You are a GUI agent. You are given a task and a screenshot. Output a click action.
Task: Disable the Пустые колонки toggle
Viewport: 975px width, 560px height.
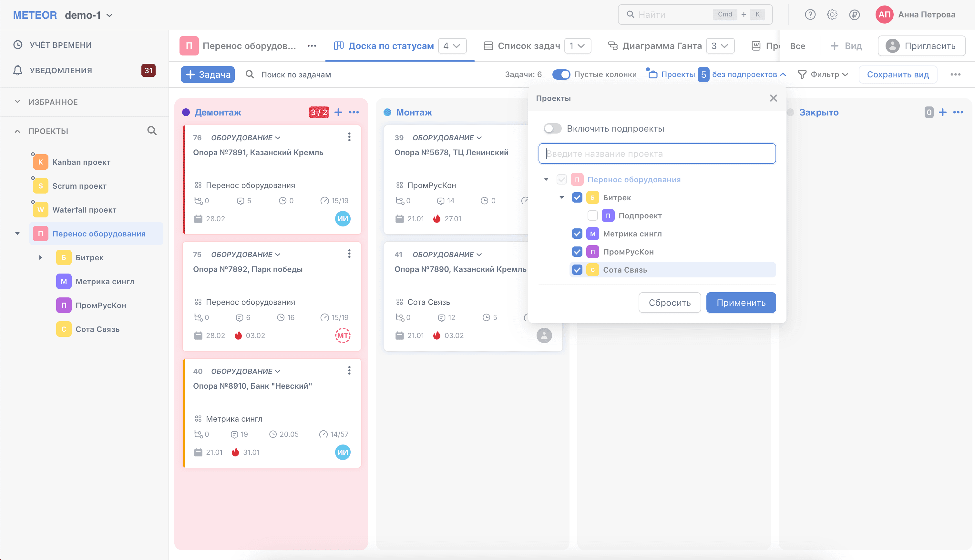point(561,74)
